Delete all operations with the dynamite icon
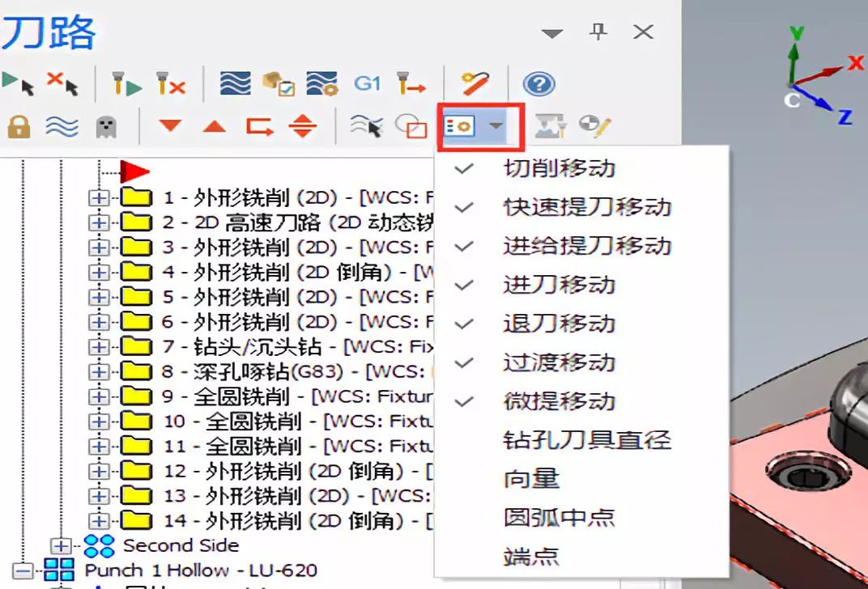868x589 pixels. tap(472, 81)
